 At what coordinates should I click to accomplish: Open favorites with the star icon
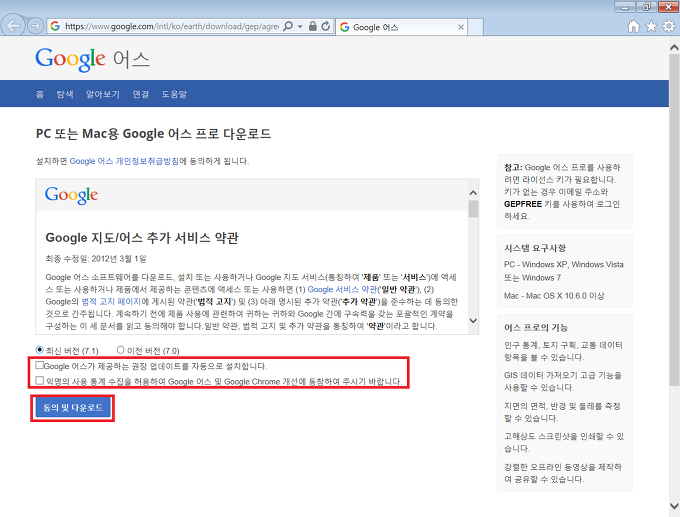click(x=651, y=26)
